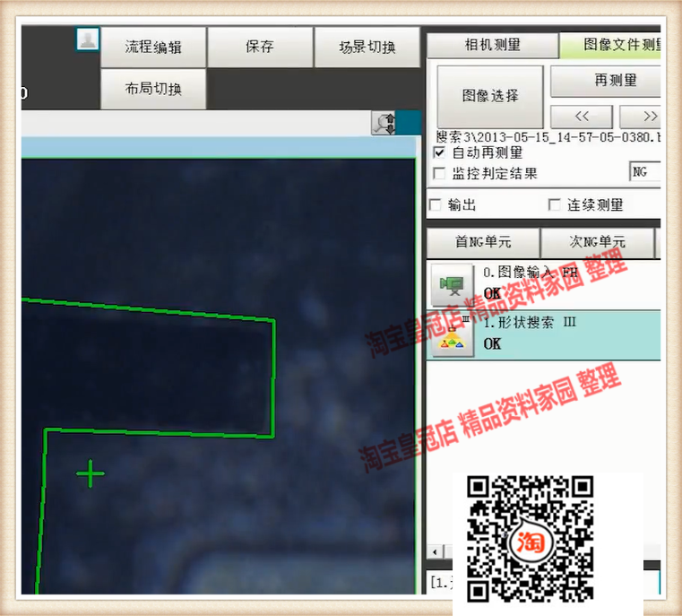The width and height of the screenshot is (682, 616).
Task: Switch to the 相机测量 tab
Action: click(x=493, y=45)
